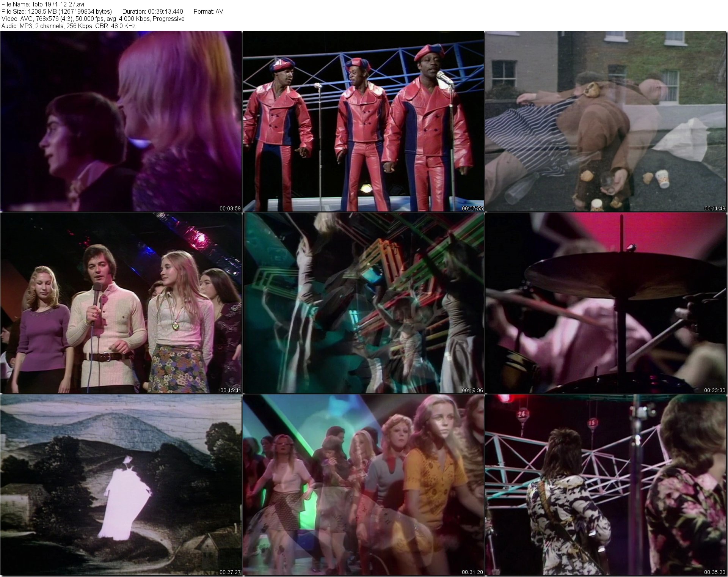Viewport: 728px width, 577px height.
Task: Open the thumbnail timestamped 00:11:48
Action: [606, 121]
